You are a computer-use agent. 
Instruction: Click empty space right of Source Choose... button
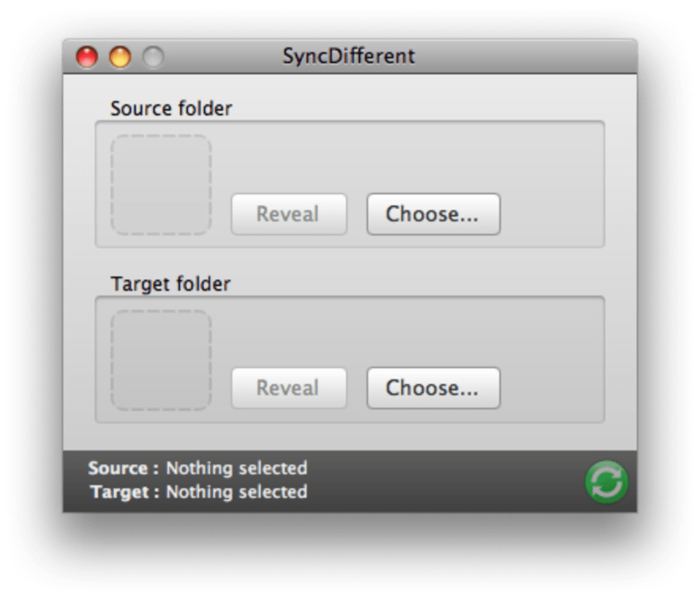coord(552,214)
